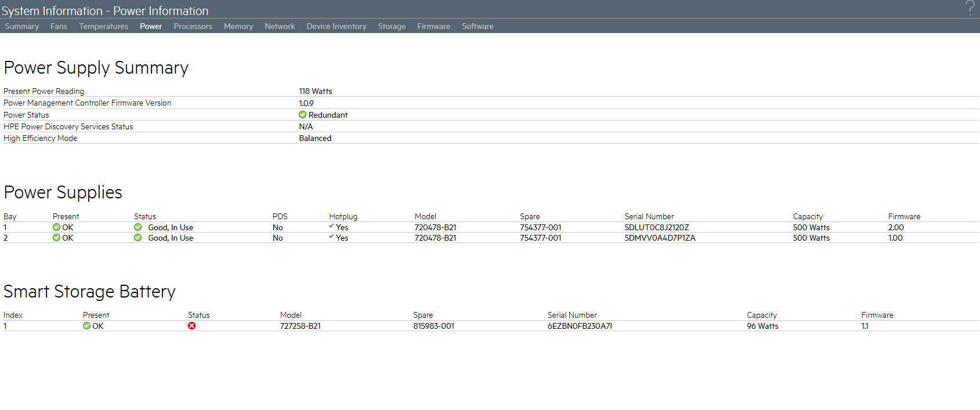Open the Fans tab
Screen dimensions: 980x410
pos(59,26)
